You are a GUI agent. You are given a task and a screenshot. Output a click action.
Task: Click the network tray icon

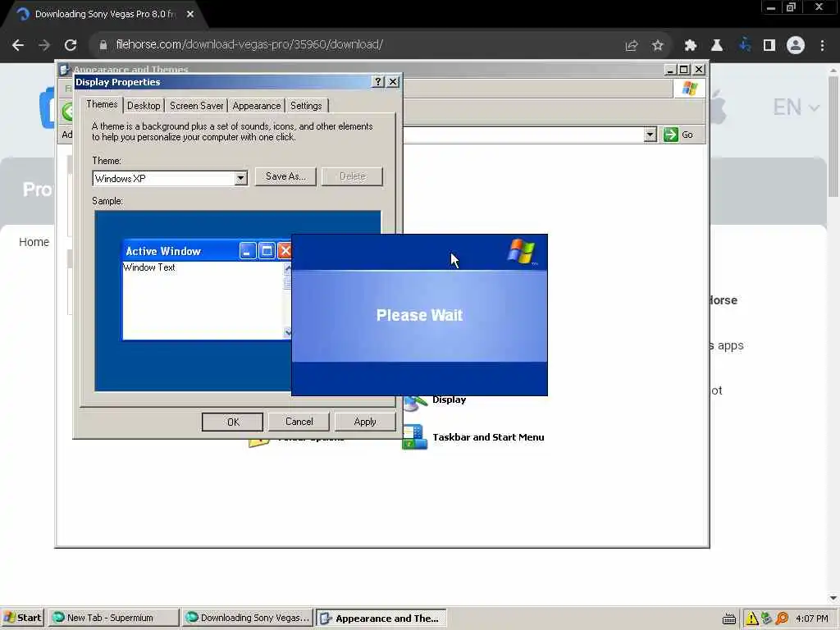coord(766,619)
